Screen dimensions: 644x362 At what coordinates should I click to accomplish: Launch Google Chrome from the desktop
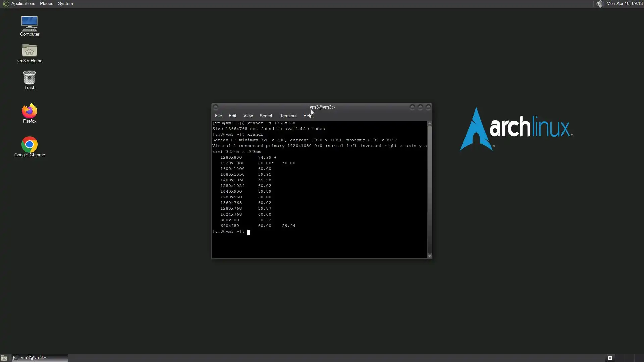tap(30, 146)
